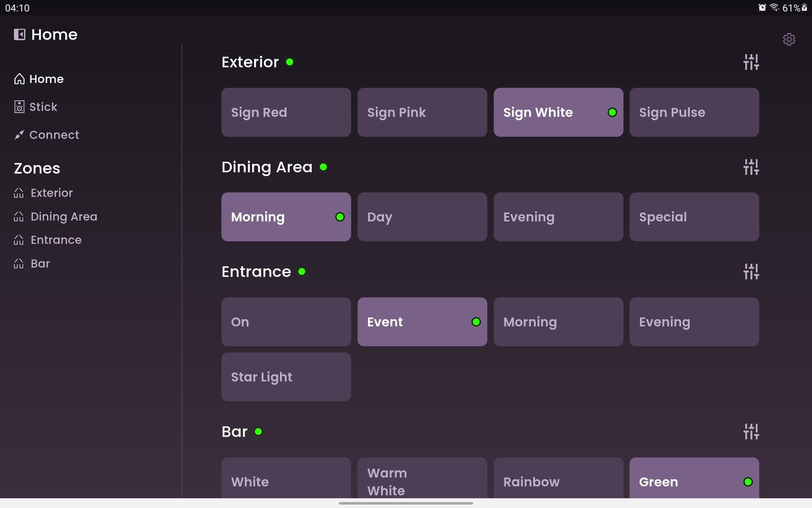Open Bar zone sliders settings icon

click(x=751, y=432)
